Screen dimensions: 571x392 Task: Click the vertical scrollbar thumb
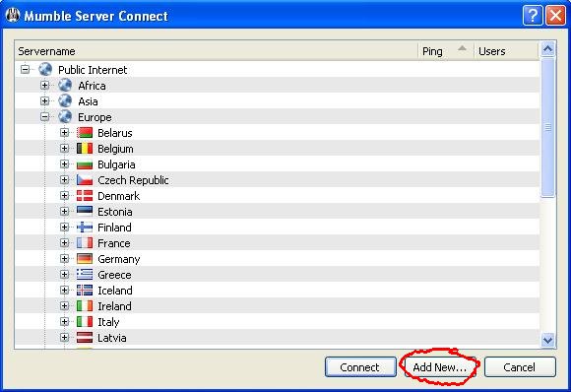coord(547,127)
